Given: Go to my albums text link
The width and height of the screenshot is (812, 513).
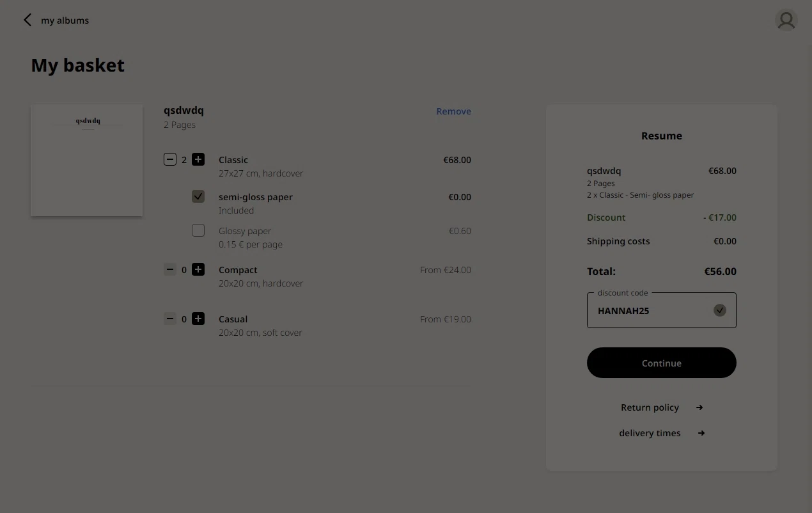Looking at the screenshot, I should click(65, 20).
